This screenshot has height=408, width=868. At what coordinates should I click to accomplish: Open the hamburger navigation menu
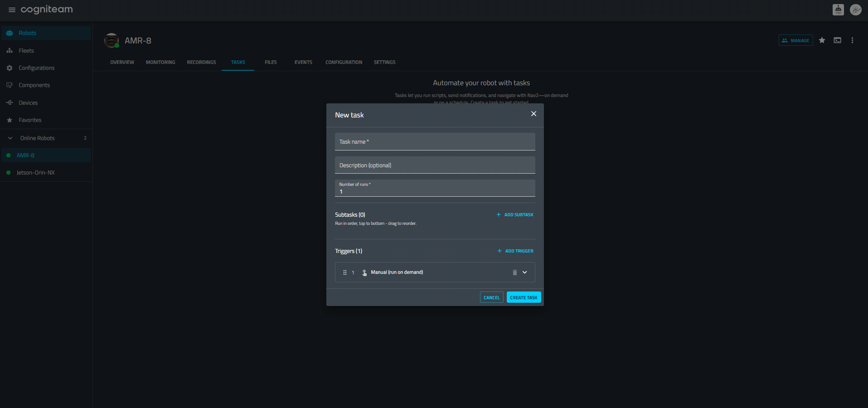12,10
